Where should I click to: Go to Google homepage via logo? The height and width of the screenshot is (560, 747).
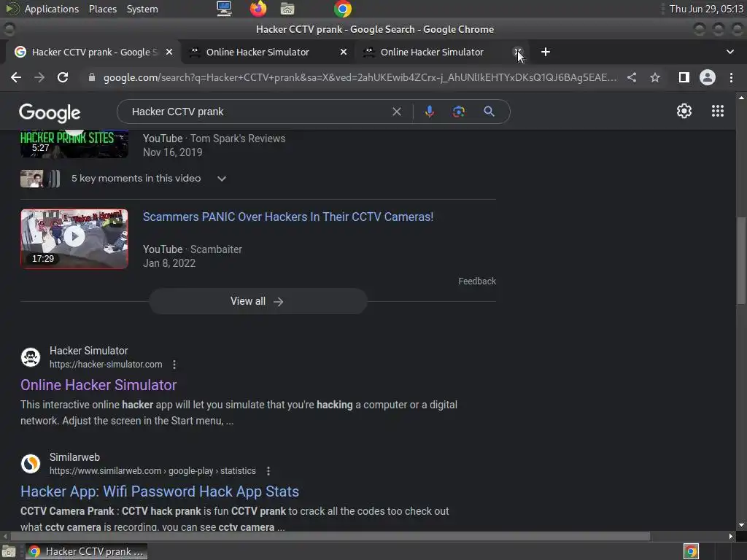click(50, 113)
